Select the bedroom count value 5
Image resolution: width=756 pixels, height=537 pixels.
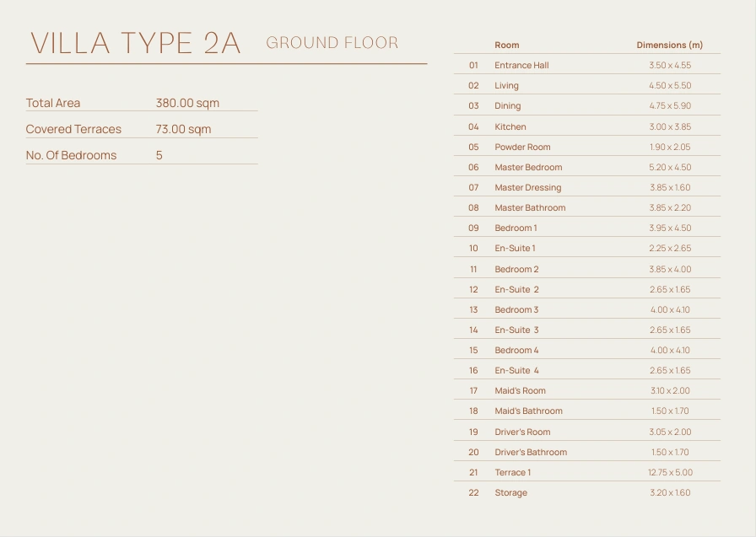pos(159,155)
